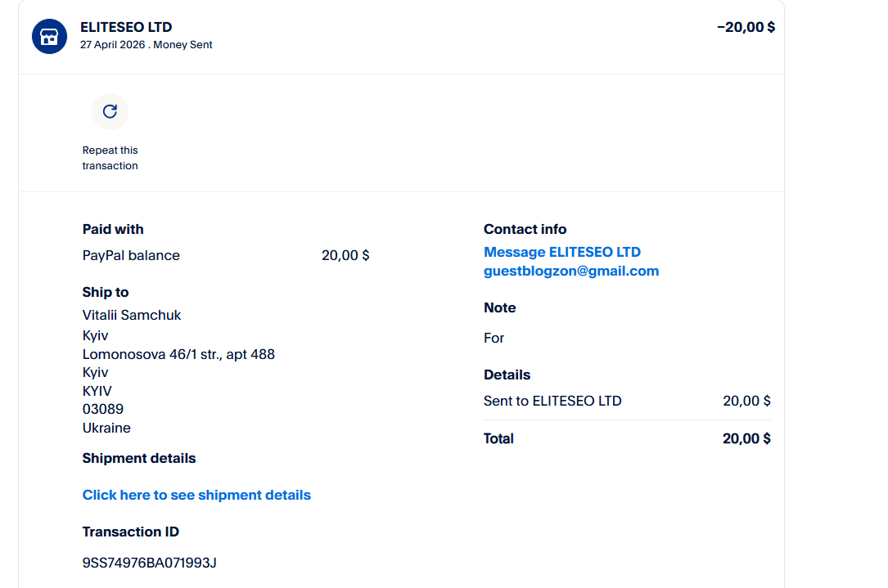
Task: Click the 'Sent to ELITESEO LTD' details line
Action: (552, 401)
